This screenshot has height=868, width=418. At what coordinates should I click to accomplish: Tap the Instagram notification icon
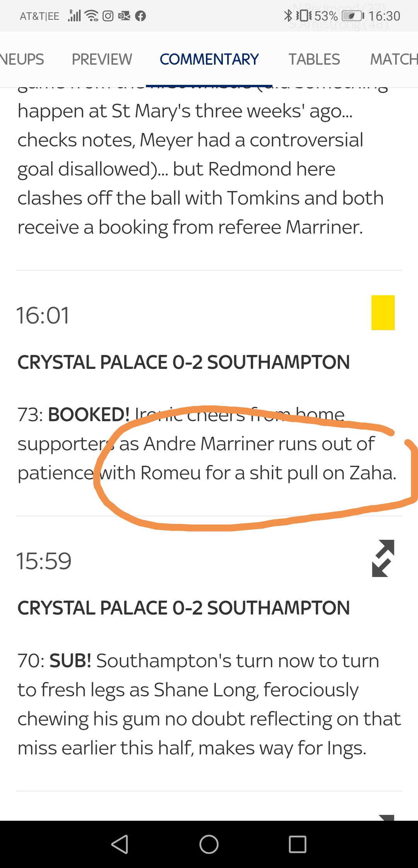pyautogui.click(x=108, y=16)
